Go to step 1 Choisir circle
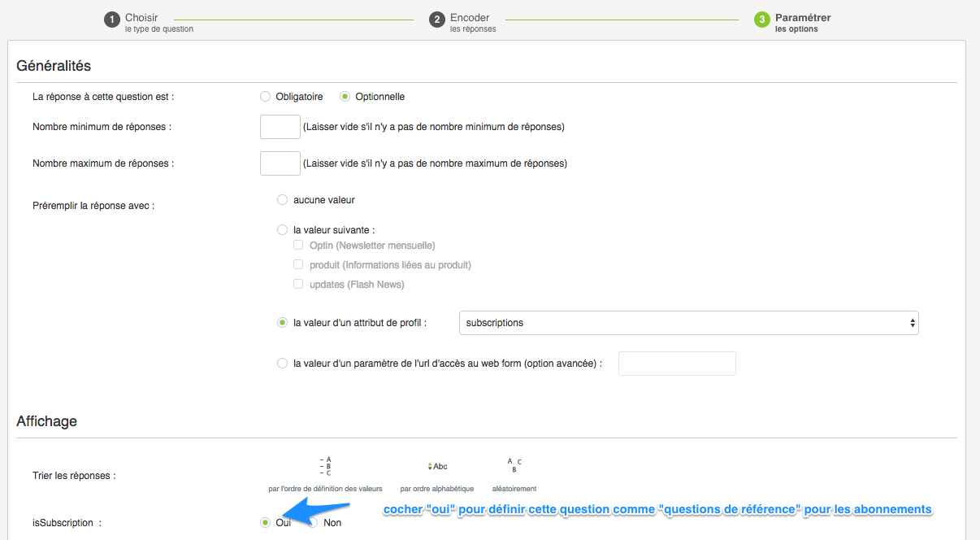The height and width of the screenshot is (540, 980). pyautogui.click(x=112, y=20)
